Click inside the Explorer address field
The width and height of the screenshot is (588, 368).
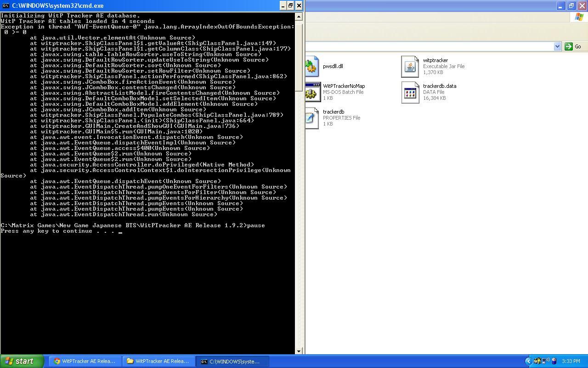[x=430, y=46]
